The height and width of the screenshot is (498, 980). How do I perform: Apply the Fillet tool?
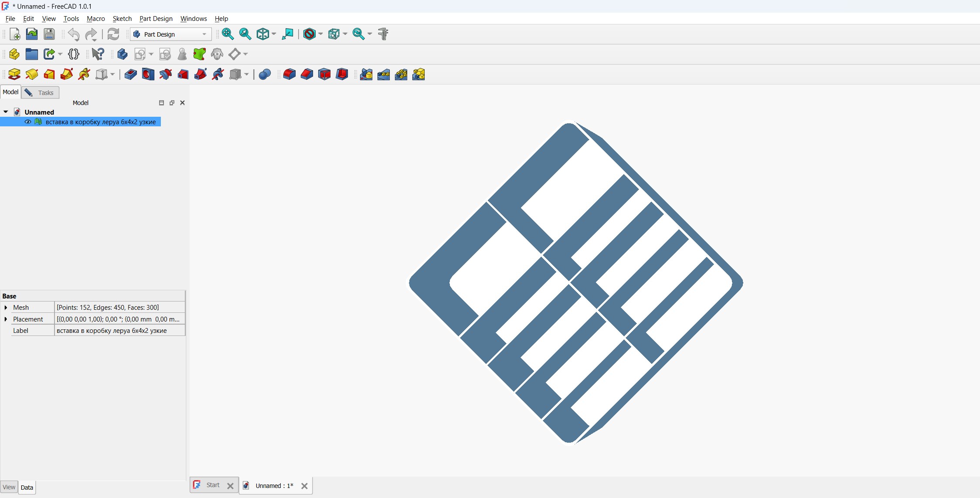click(x=289, y=75)
